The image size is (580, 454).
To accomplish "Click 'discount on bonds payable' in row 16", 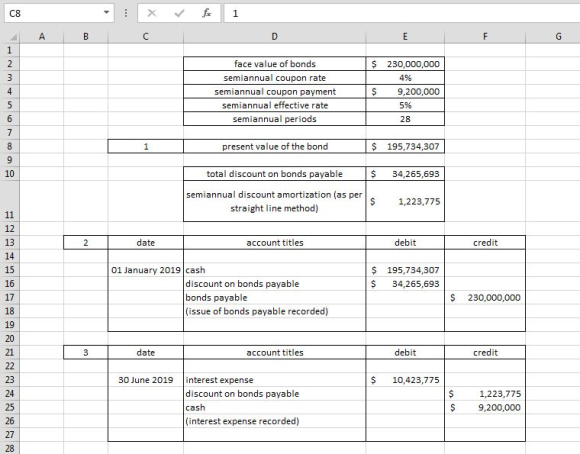I will (x=274, y=284).
